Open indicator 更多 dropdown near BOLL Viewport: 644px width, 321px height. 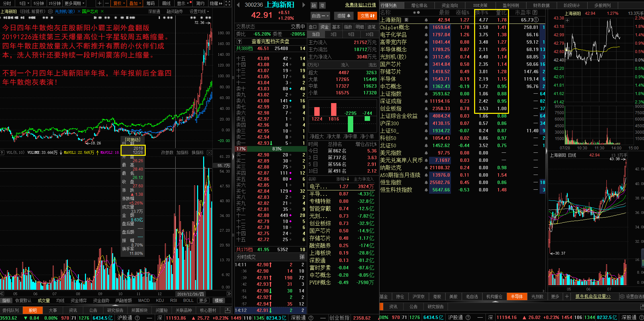coord(203,301)
